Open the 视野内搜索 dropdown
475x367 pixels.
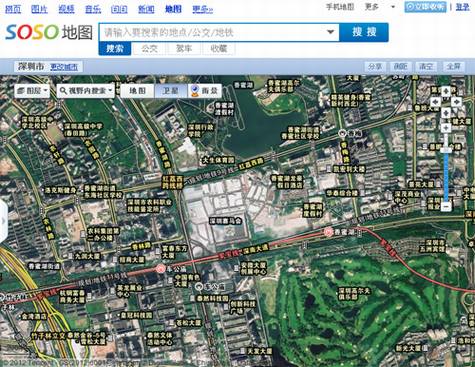(86, 91)
